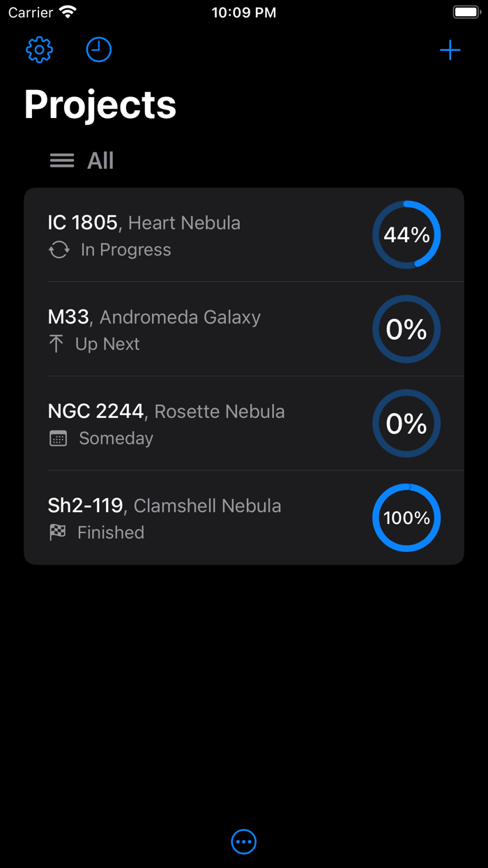Tap the Someday calendar icon
The image size is (488, 868).
pos(59,438)
